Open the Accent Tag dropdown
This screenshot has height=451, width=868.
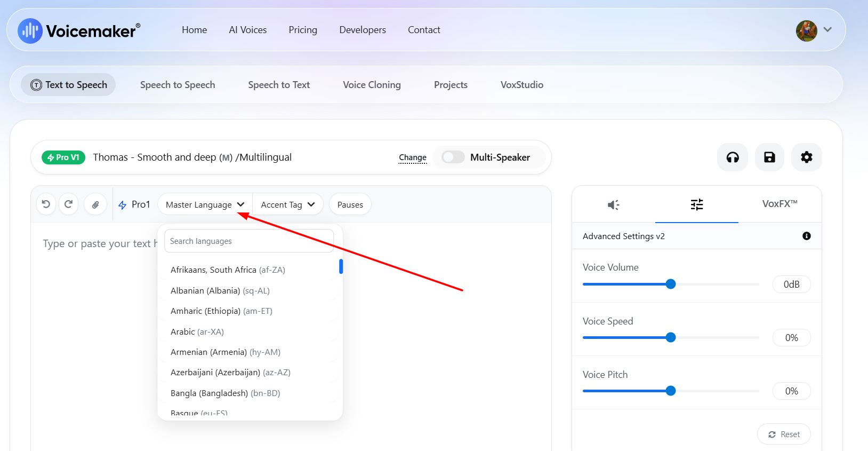[x=288, y=204]
